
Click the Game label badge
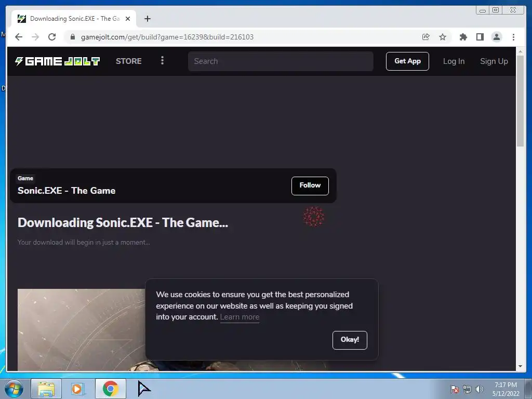coord(25,178)
